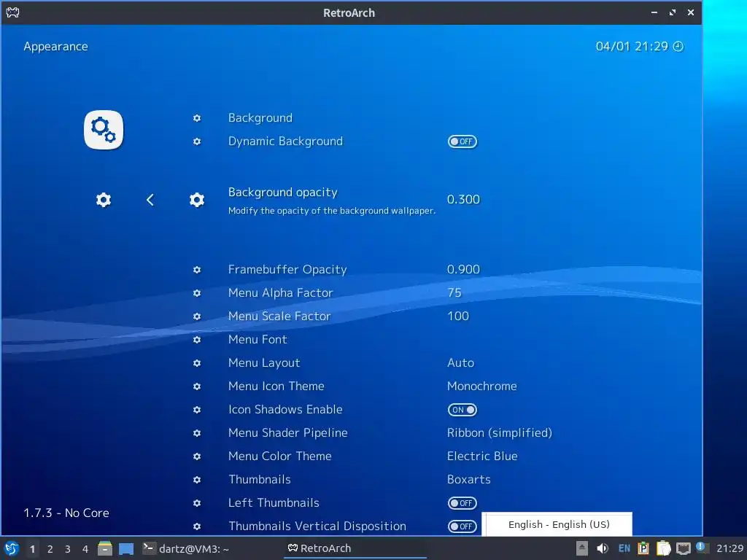Click gear icon next to Icon Shadows Enable
This screenshot has height=560, width=747.
click(x=197, y=410)
